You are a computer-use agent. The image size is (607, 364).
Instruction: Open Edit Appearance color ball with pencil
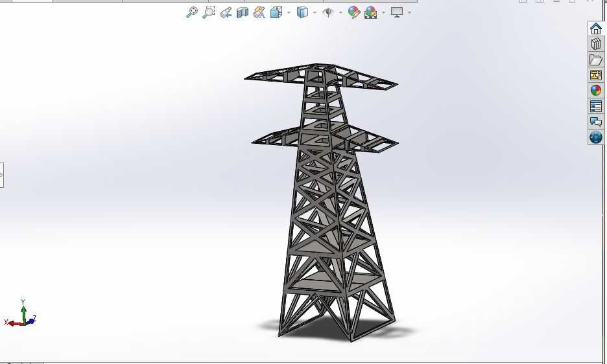click(x=354, y=12)
